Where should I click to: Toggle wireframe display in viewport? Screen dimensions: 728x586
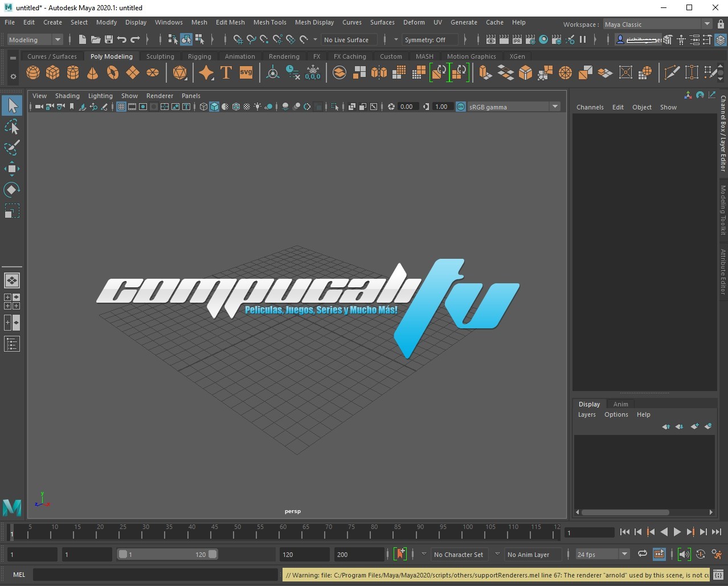pos(203,107)
